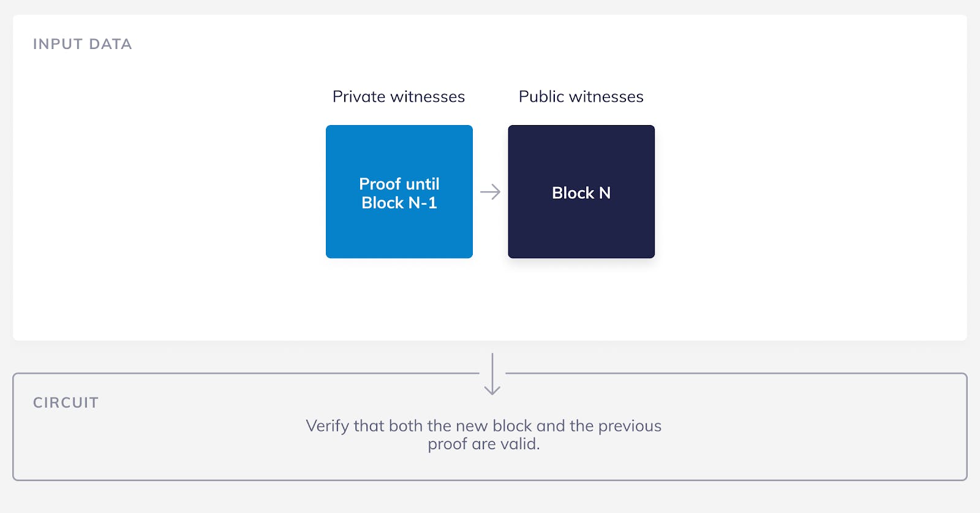Click the 'Verify that both the new block' line
Viewport: 980px width, 513px height.
point(483,426)
